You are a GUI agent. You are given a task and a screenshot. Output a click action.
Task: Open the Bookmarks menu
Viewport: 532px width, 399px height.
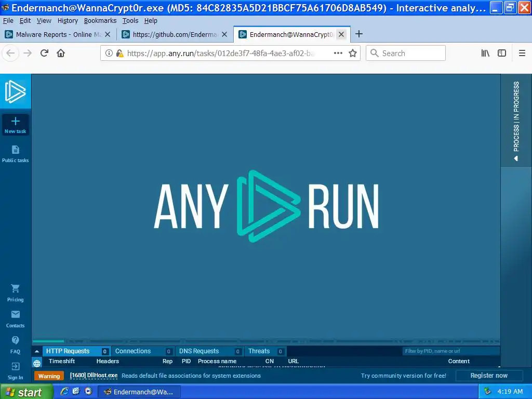point(100,21)
